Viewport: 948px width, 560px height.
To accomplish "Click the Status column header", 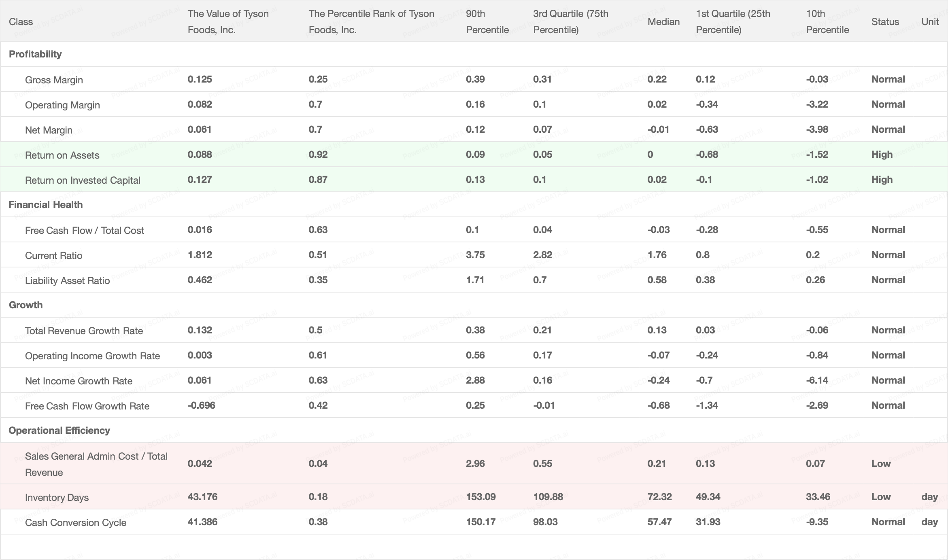I will (885, 22).
